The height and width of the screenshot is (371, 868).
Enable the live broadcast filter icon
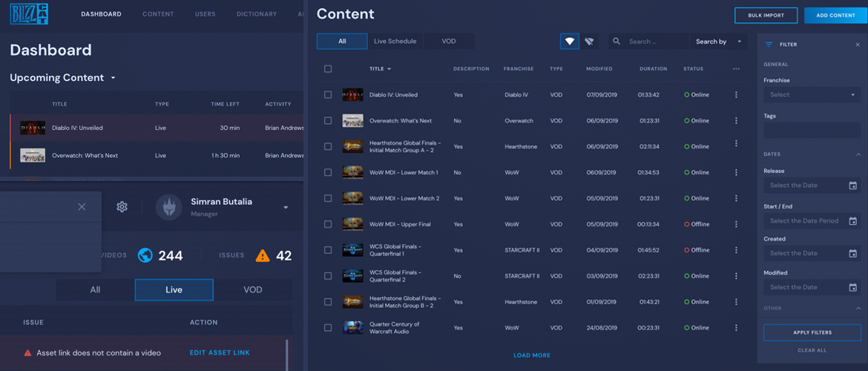pyautogui.click(x=570, y=42)
